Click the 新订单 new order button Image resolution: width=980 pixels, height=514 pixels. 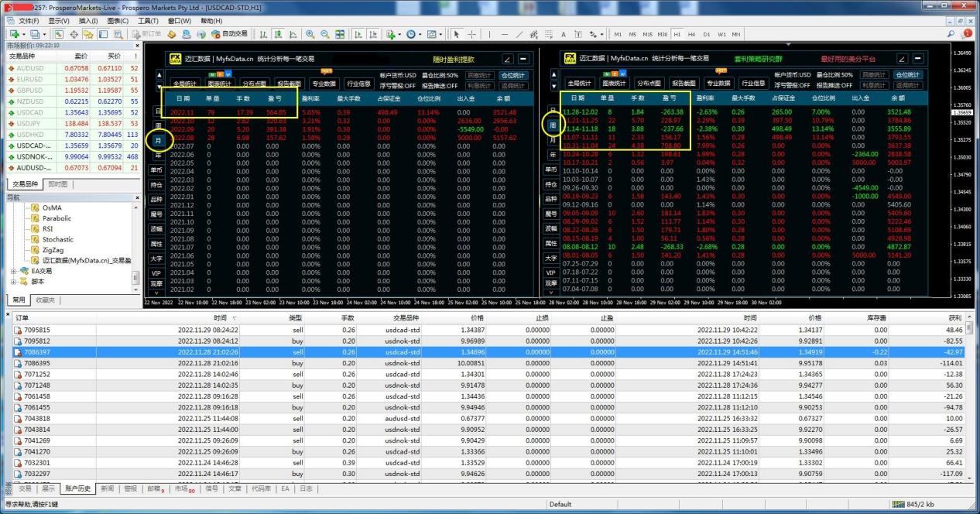pos(146,34)
